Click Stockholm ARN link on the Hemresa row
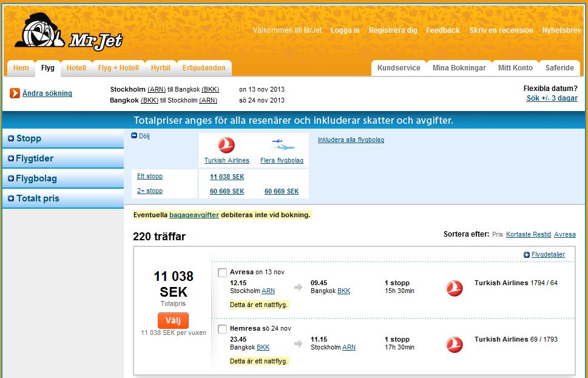 point(349,348)
